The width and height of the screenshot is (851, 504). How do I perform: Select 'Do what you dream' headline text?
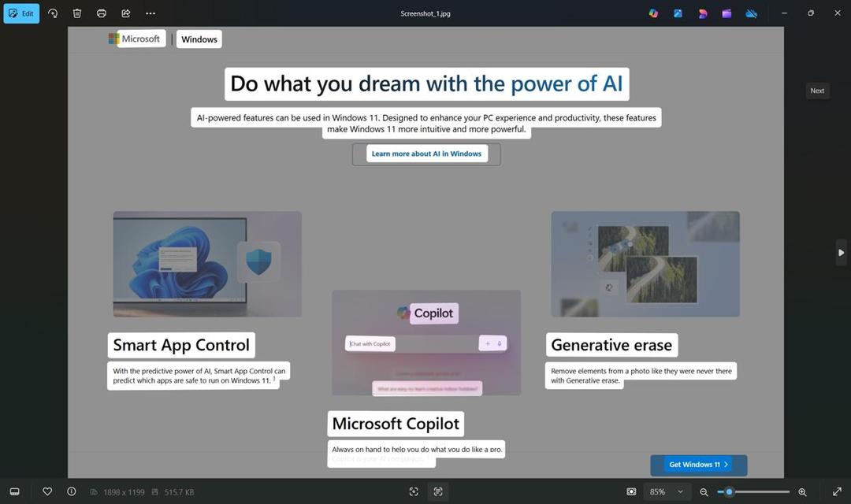click(427, 84)
